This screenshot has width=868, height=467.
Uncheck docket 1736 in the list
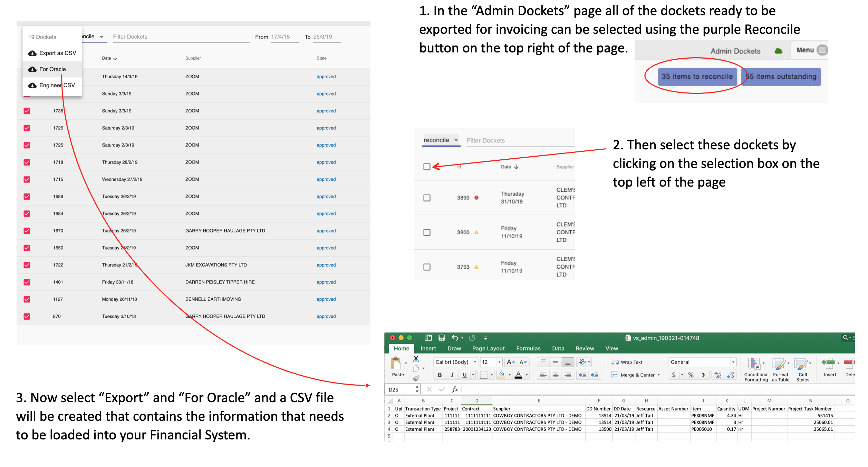click(27, 111)
